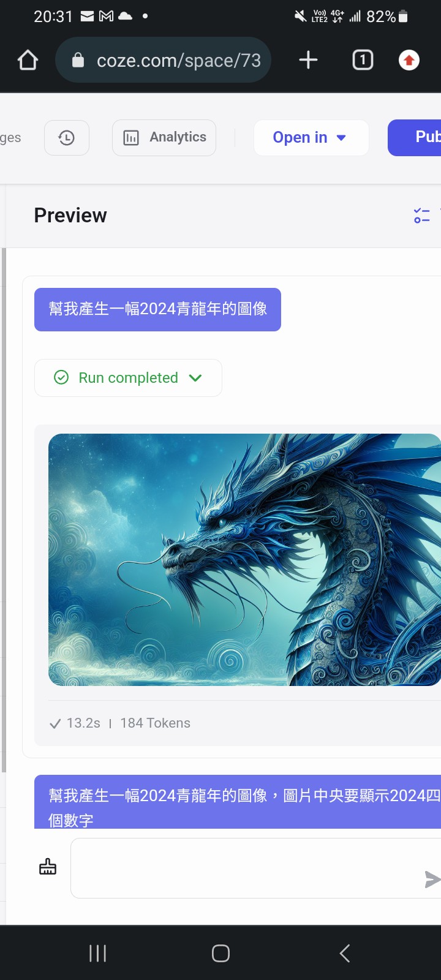Tap the red upload arrow browser icon

[409, 60]
